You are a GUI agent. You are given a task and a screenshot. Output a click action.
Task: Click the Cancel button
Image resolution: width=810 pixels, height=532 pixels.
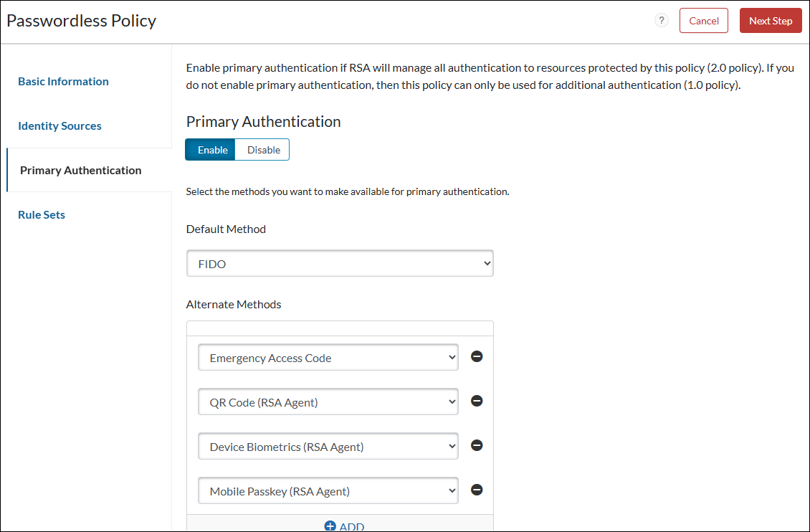pos(703,21)
